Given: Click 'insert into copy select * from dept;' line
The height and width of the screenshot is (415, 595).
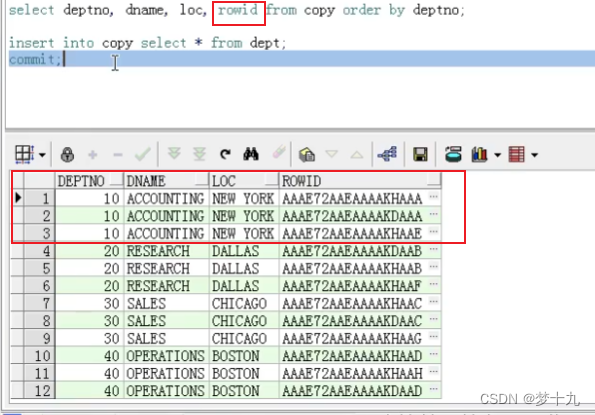Looking at the screenshot, I should [147, 43].
